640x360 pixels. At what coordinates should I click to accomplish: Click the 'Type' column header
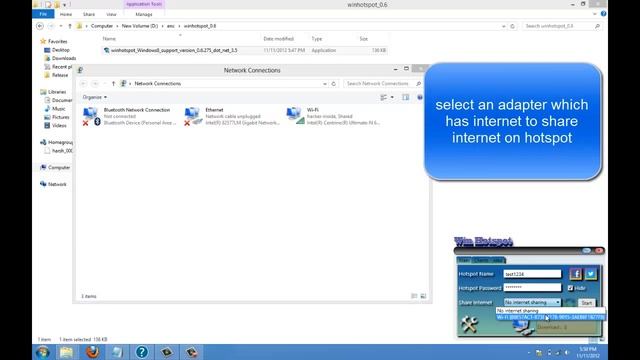(x=317, y=39)
